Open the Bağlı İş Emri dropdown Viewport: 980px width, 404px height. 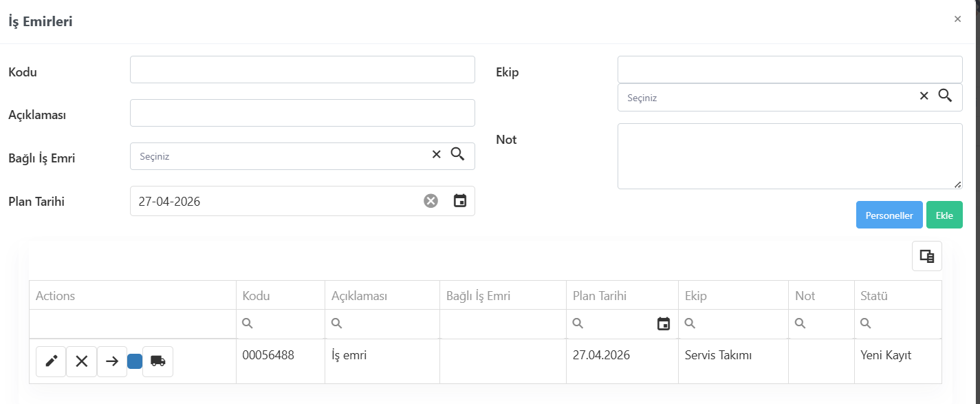(x=303, y=156)
